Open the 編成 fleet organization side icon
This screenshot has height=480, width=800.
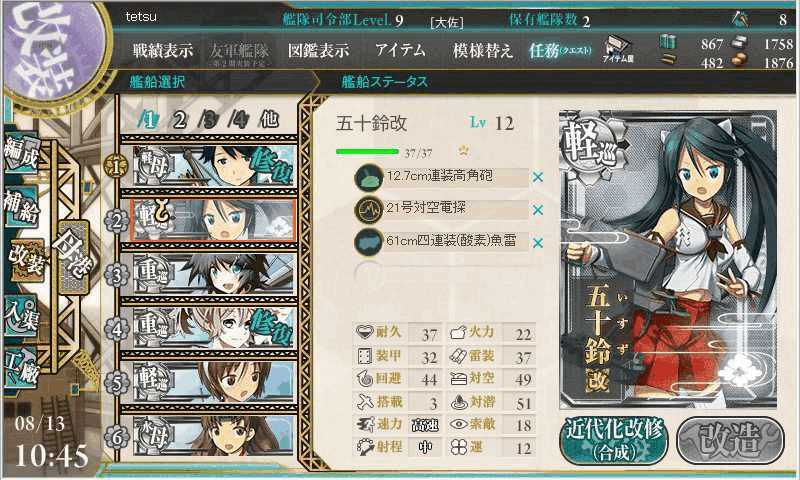tap(20, 153)
